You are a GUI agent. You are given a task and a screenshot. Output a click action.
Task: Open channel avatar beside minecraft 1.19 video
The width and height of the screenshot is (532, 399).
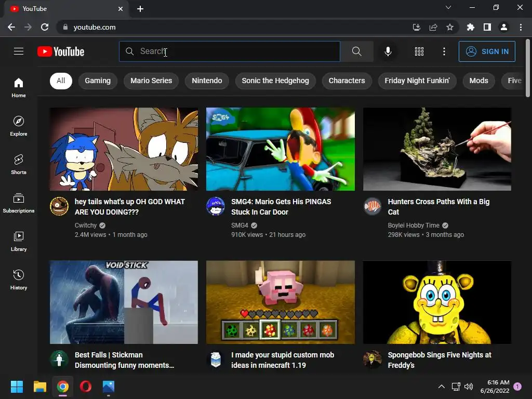pos(216,360)
